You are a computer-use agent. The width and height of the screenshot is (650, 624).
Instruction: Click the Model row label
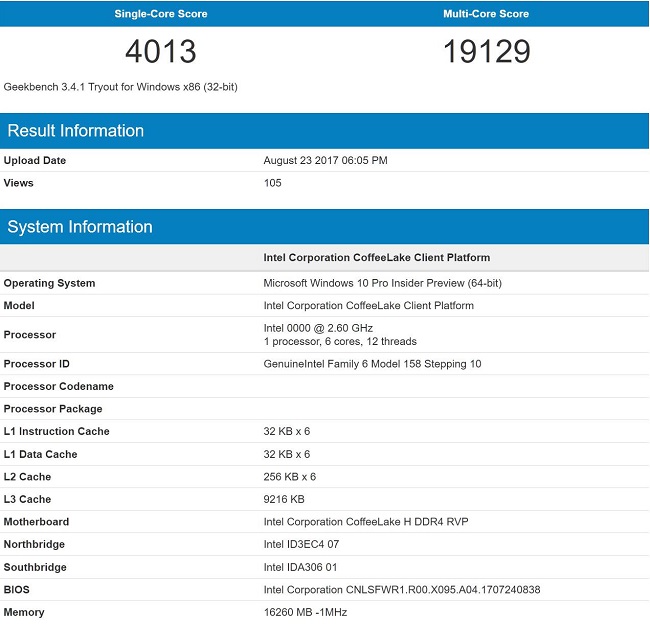[19, 306]
